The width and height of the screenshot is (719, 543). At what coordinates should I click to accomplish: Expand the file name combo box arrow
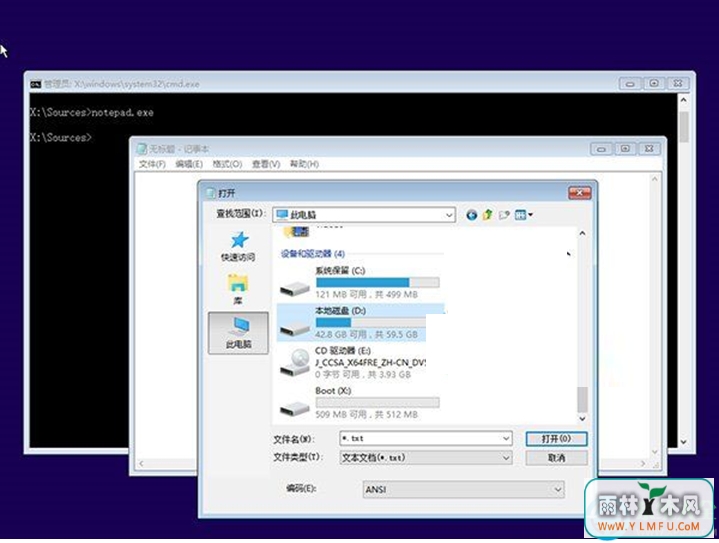point(505,438)
